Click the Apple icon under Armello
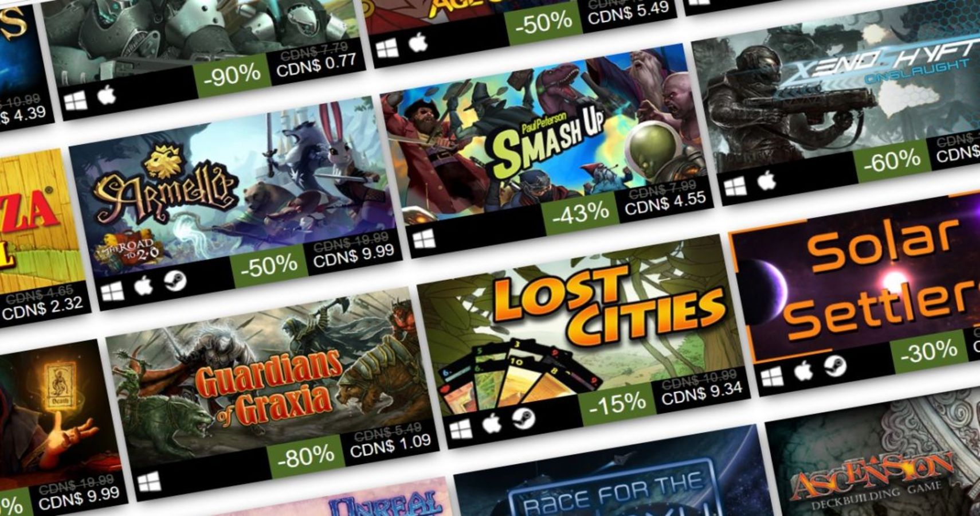Image resolution: width=980 pixels, height=516 pixels. point(143,286)
